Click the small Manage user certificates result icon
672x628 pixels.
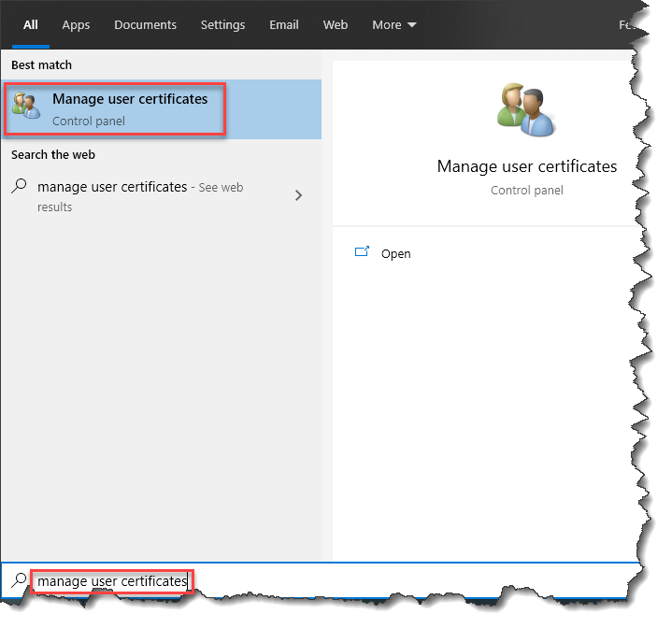click(x=25, y=107)
